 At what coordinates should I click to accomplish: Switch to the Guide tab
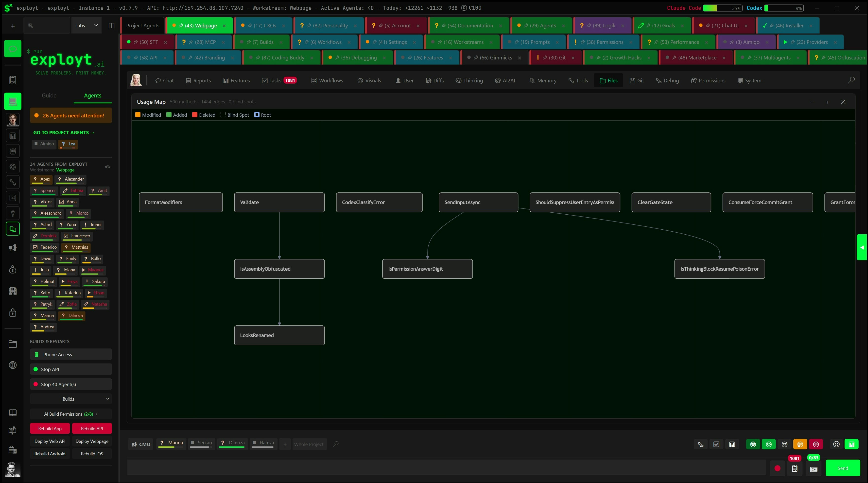[49, 95]
